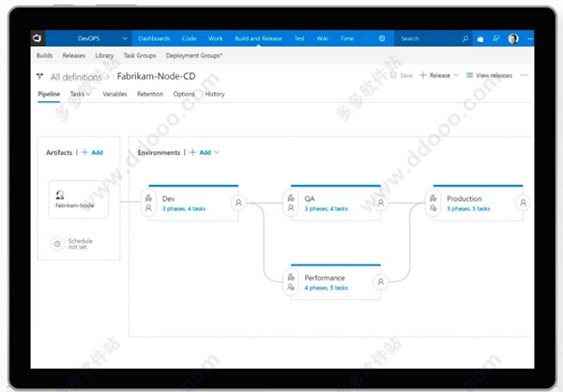Open the marketplace shopping bag icon
Screen dimensions: 563x392
coord(480,38)
